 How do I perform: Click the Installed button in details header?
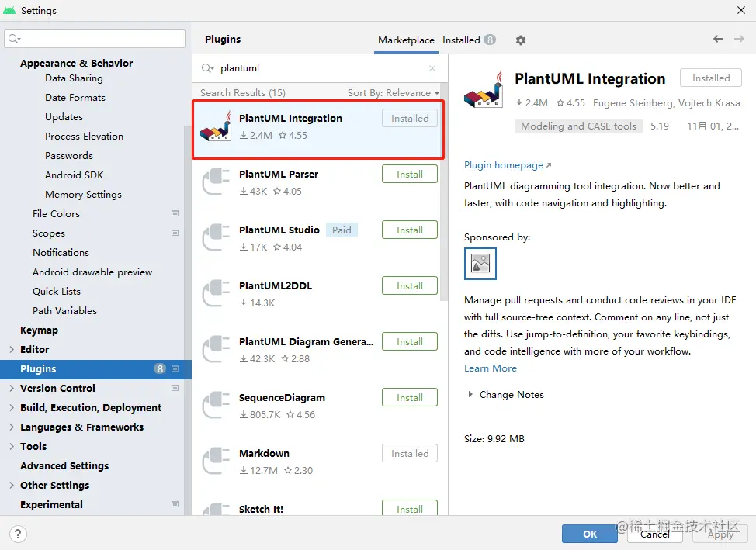coord(711,78)
